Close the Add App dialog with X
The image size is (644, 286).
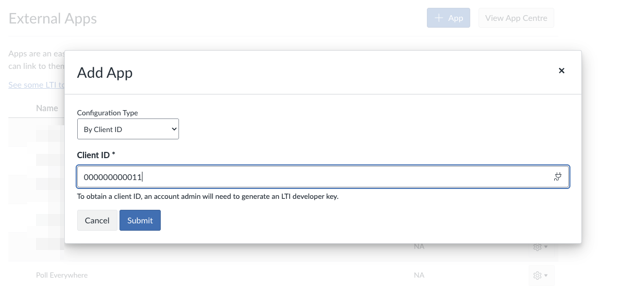pos(562,70)
